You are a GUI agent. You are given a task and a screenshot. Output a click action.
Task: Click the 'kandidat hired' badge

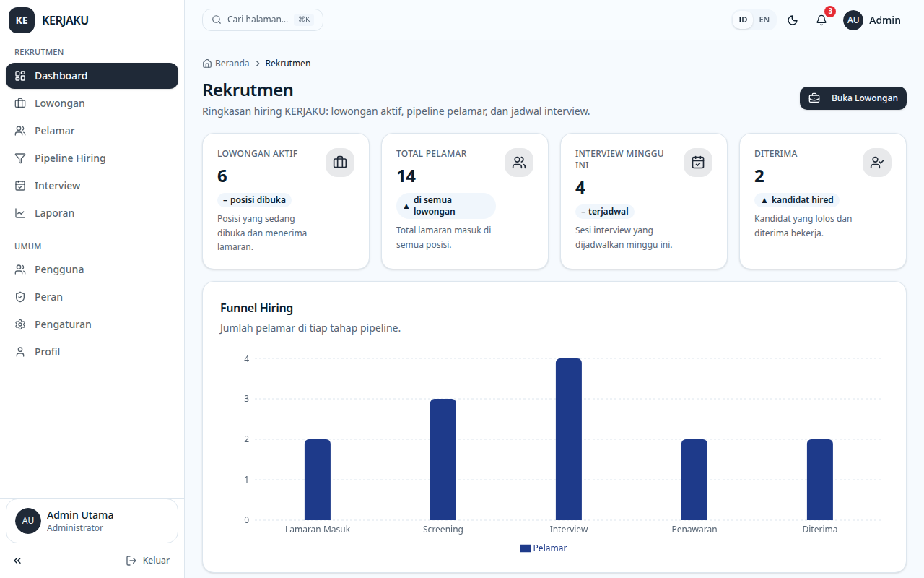(797, 200)
